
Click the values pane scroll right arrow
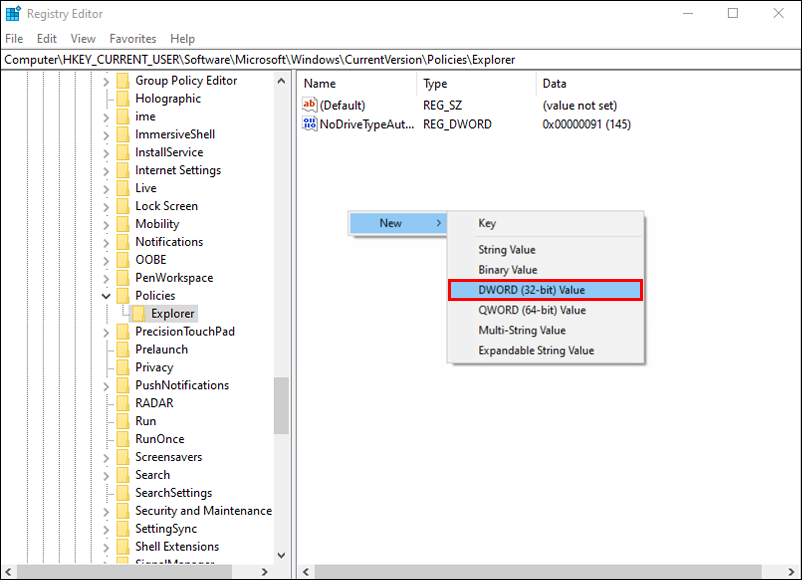[791, 572]
